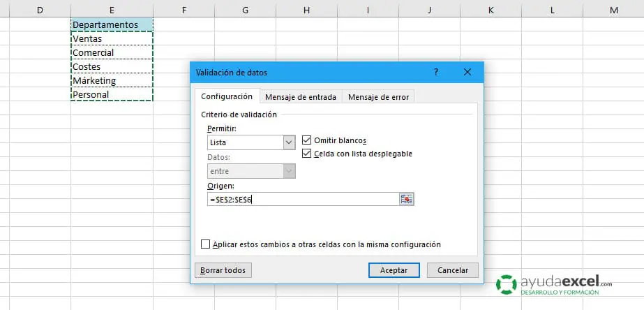The width and height of the screenshot is (644, 310).
Task: Click the Cancelar button
Action: (x=453, y=270)
